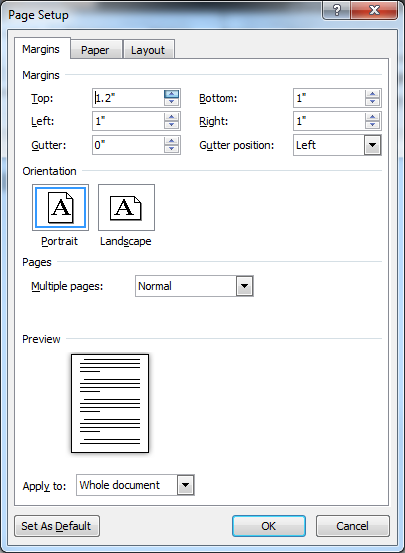
Task: Increase the Top margin with up arrow
Action: (171, 94)
